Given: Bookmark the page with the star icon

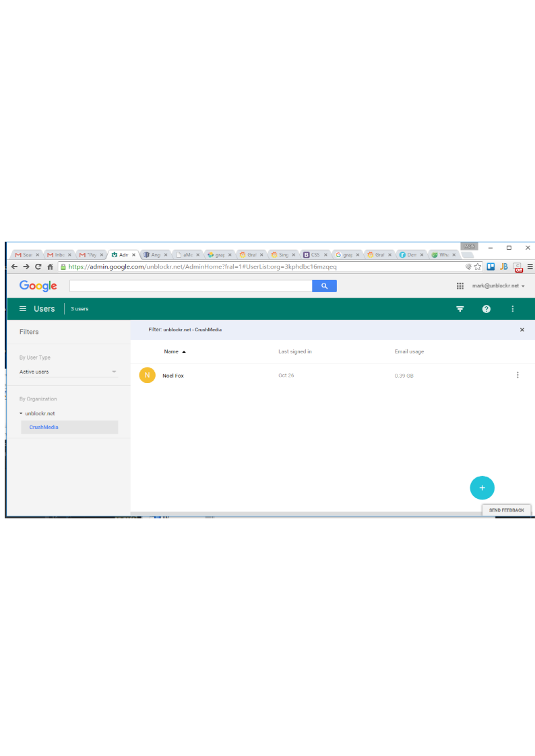Looking at the screenshot, I should coord(478,267).
